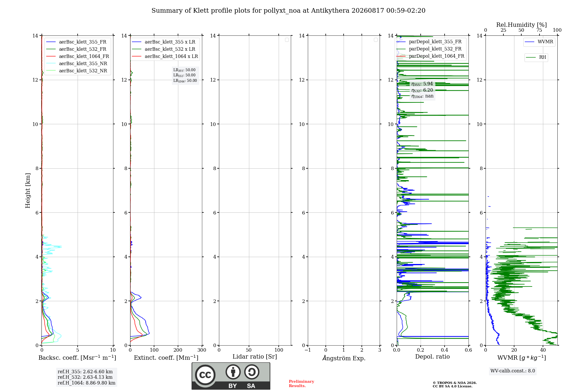Image resolution: width=577 pixels, height=392 pixels.
Task: Select legend entry aerBsc_klett_355_FR
Action: [76, 42]
